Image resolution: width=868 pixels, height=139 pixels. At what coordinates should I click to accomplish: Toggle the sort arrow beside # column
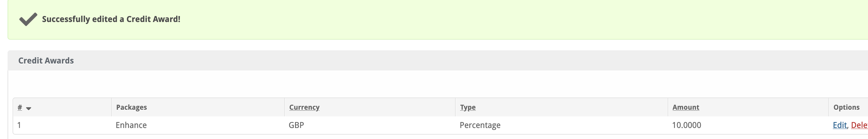[x=29, y=108]
